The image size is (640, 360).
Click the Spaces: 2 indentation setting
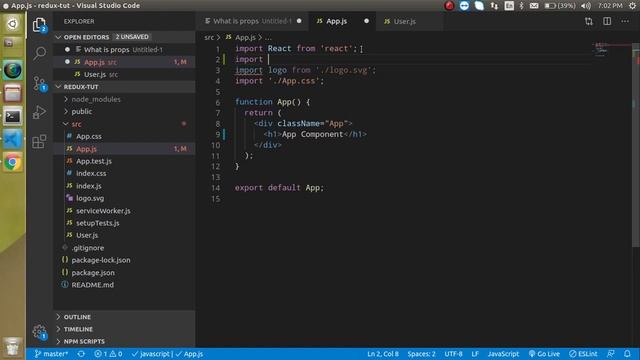421,354
